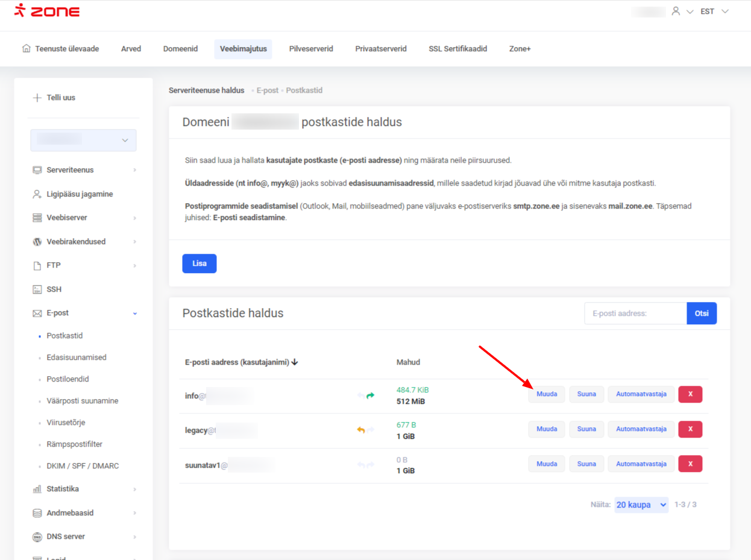Click the Veebiserver server icon
751x560 pixels.
37,218
